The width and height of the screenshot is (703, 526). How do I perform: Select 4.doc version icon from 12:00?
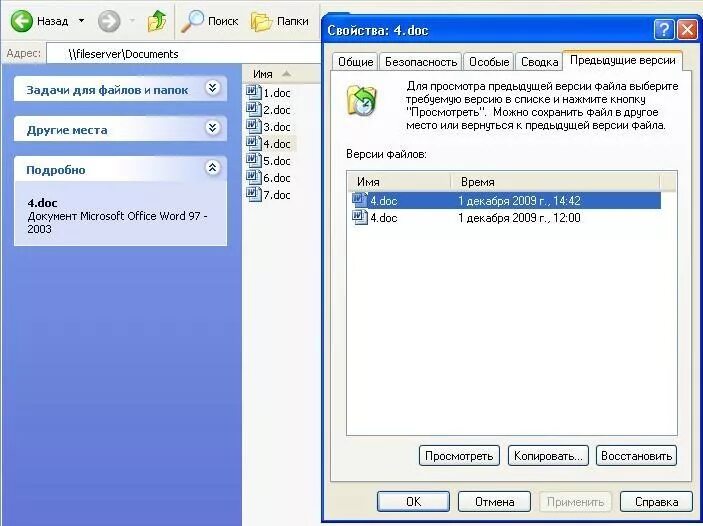(360, 217)
